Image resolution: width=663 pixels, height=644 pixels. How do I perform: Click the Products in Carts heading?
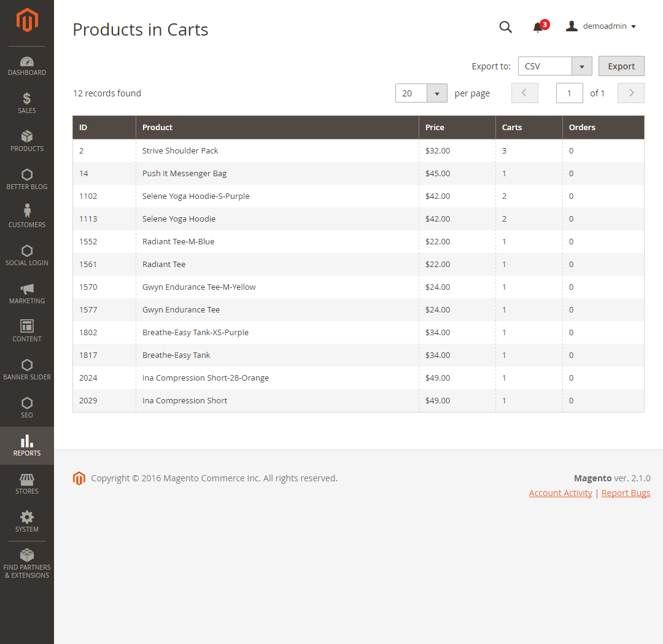tap(141, 29)
